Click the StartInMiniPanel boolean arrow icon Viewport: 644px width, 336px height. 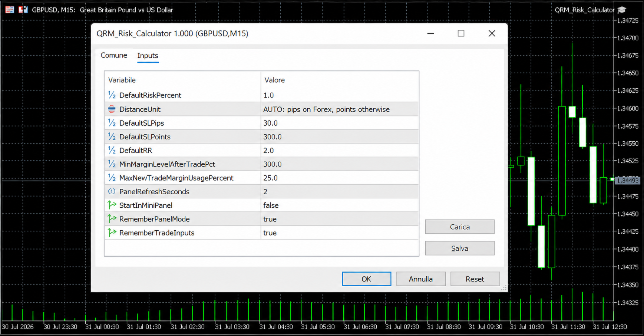pos(112,205)
